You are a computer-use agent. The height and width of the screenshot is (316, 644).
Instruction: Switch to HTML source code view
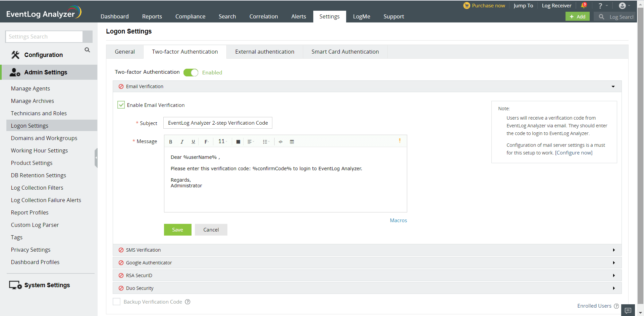[281, 142]
